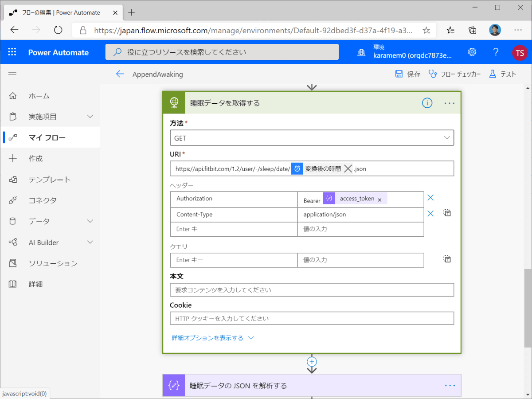Open the karamem0 environment selector
Viewport: 532px width, 399px height.
point(412,52)
